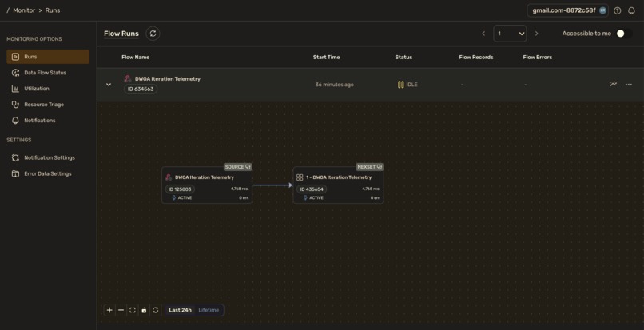Click the metrics chart icon for the flow row
The height and width of the screenshot is (330, 644).
pos(613,84)
